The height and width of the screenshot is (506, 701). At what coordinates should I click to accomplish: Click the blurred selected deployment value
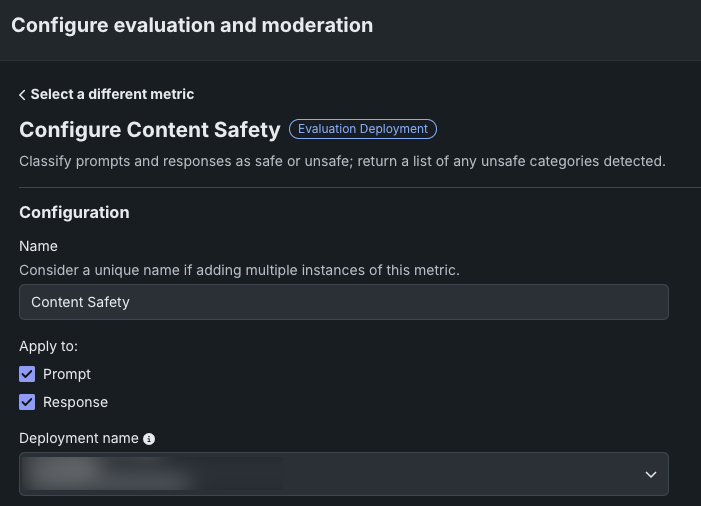point(150,474)
